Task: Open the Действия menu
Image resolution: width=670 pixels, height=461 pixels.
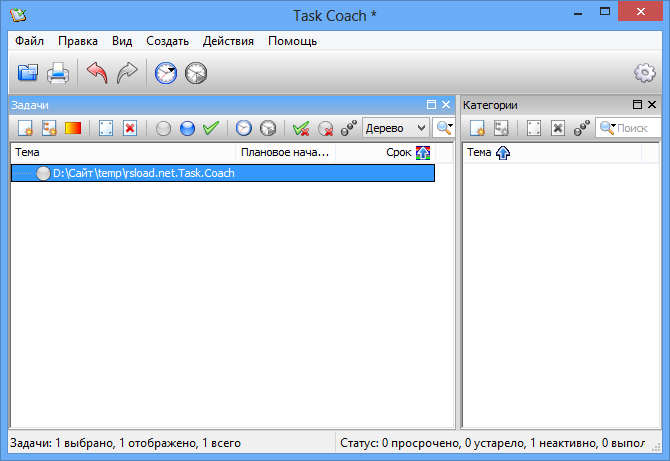Action: [228, 41]
